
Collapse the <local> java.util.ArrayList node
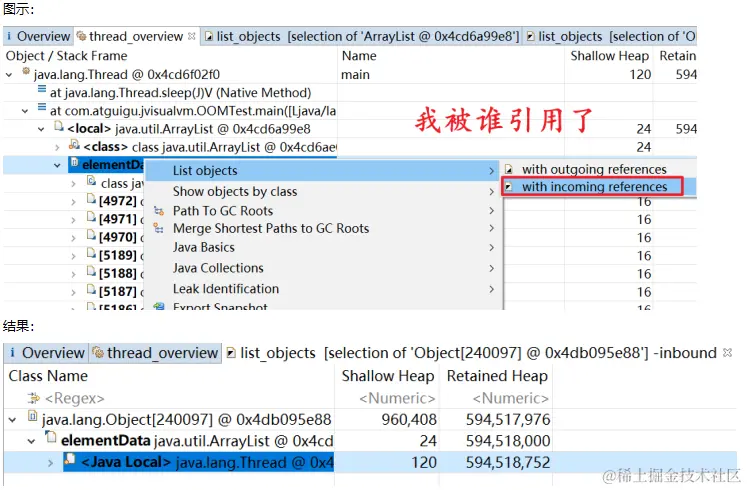(x=41, y=129)
